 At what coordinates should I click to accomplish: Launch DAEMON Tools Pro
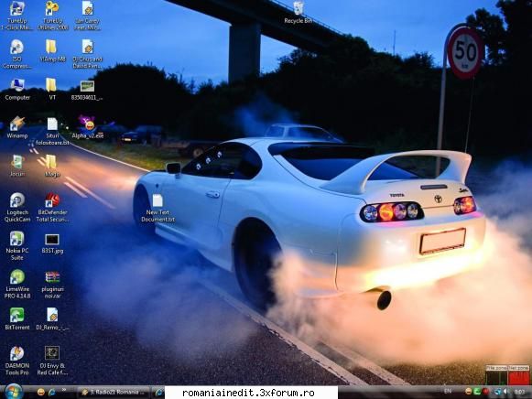pos(17,361)
